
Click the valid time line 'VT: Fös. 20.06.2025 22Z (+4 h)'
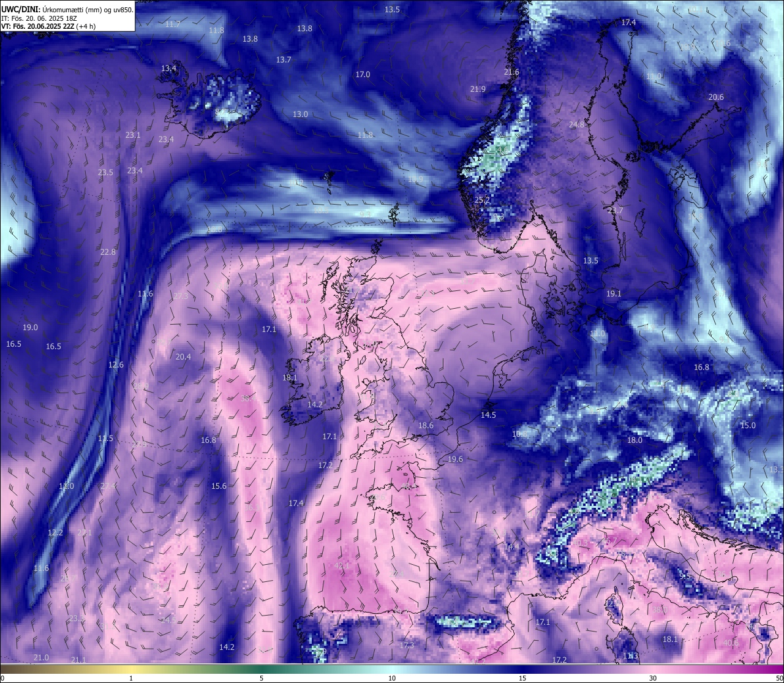(x=48, y=26)
